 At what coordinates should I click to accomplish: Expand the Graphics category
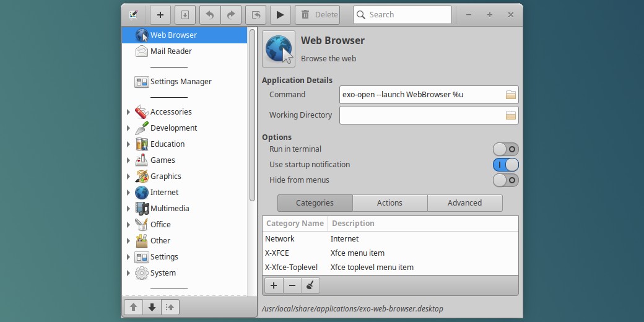tap(128, 176)
